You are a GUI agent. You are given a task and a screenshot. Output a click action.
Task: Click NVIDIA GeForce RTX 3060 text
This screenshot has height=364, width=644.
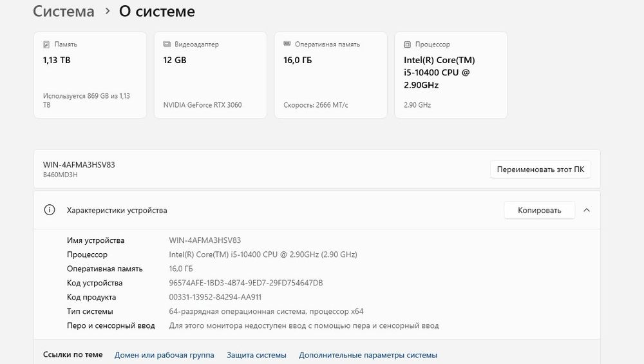click(202, 105)
